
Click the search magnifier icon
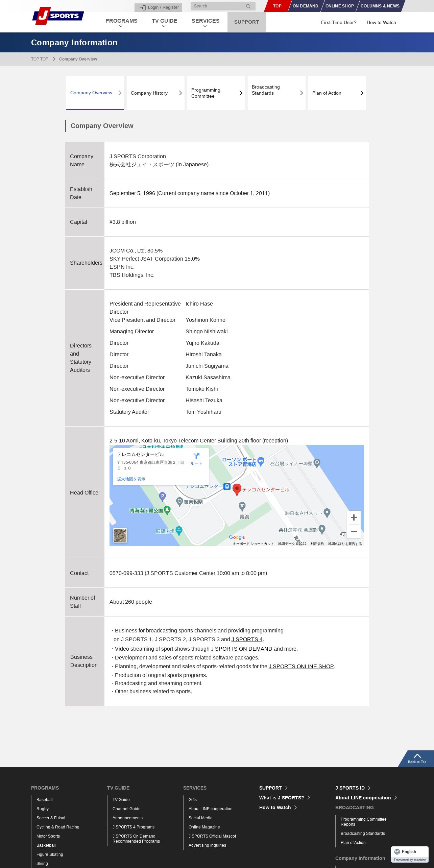click(x=248, y=6)
